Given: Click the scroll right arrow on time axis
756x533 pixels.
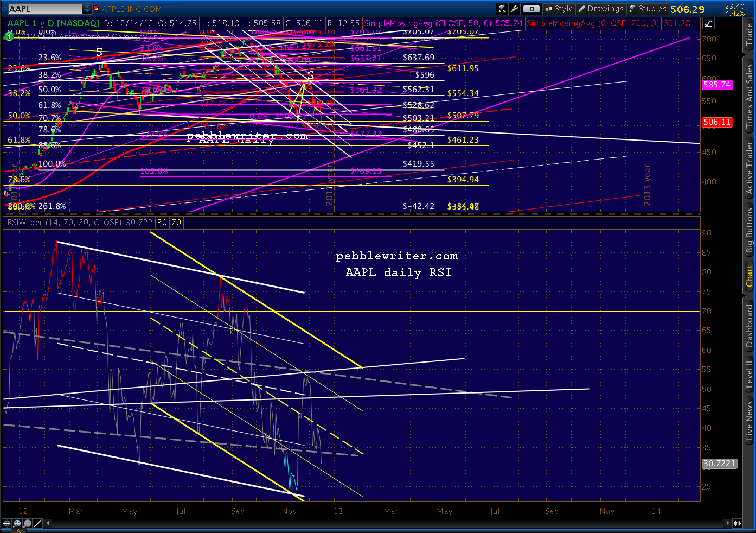Looking at the screenshot, I should pyautogui.click(x=728, y=523).
